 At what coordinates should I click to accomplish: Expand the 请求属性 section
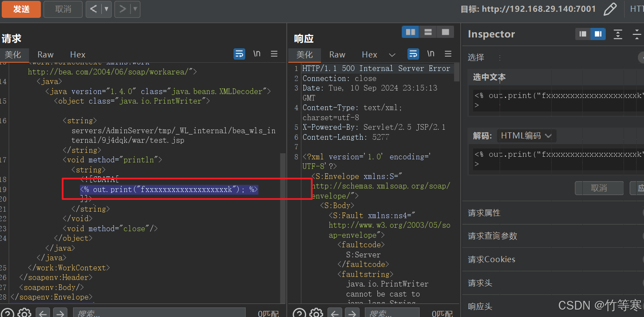coord(553,213)
